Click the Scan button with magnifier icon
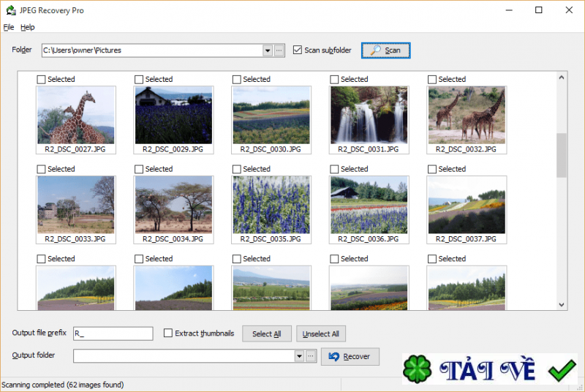 385,50
